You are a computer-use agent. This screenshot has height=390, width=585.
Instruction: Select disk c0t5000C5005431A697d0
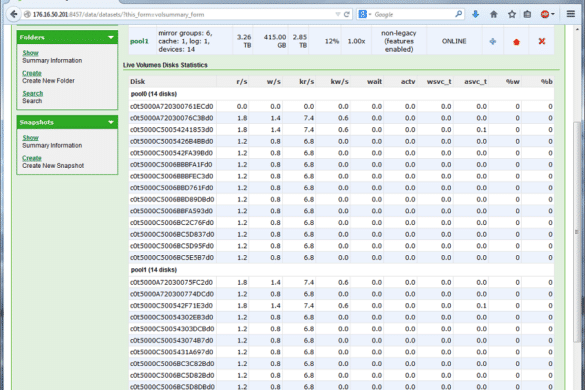pos(172,352)
